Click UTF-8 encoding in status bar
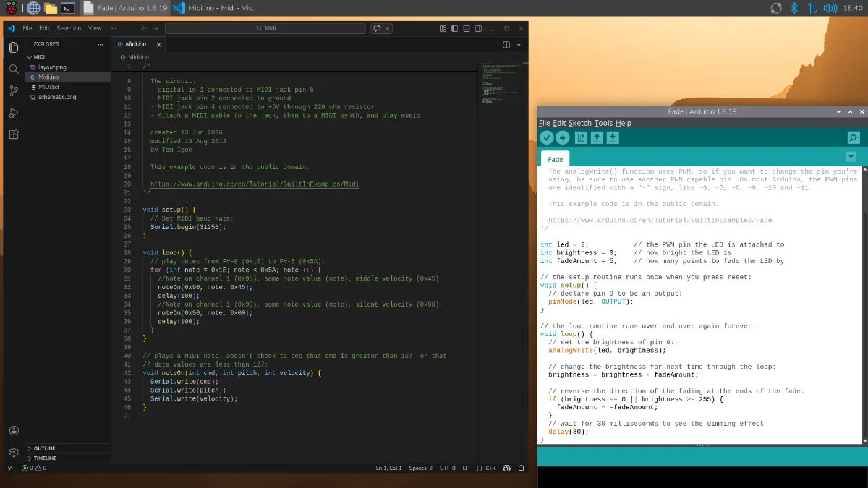Image resolution: width=868 pixels, height=488 pixels. pyautogui.click(x=447, y=468)
